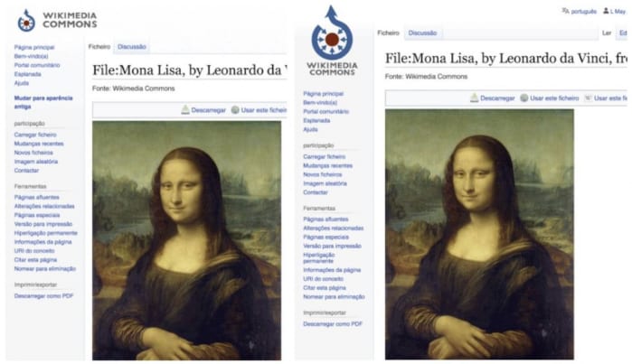Click the language icon beside português

pyautogui.click(x=565, y=11)
